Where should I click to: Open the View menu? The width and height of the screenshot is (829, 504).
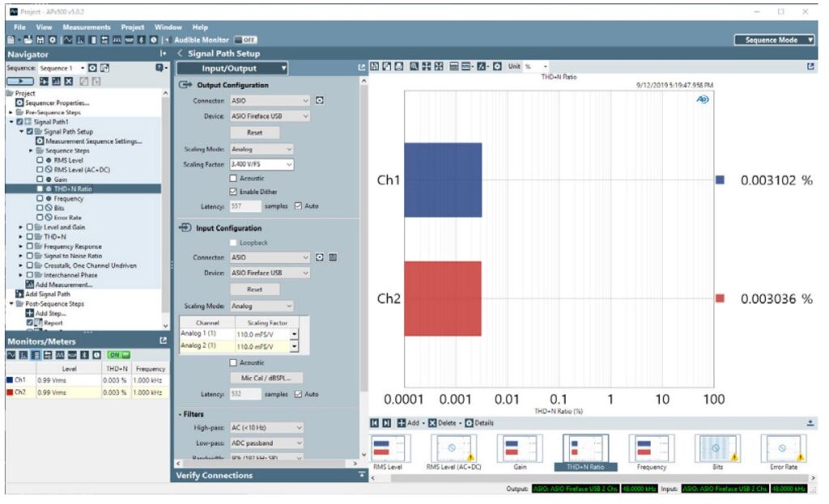click(x=44, y=27)
